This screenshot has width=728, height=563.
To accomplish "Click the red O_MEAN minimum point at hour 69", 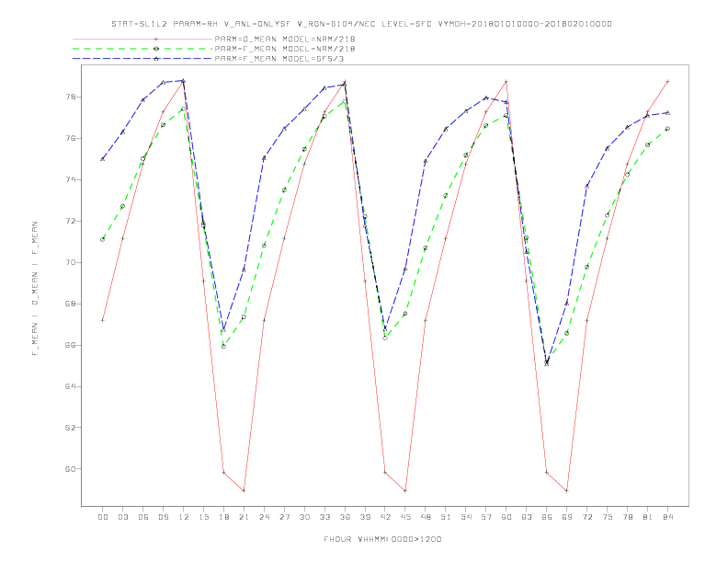I will click(567, 490).
